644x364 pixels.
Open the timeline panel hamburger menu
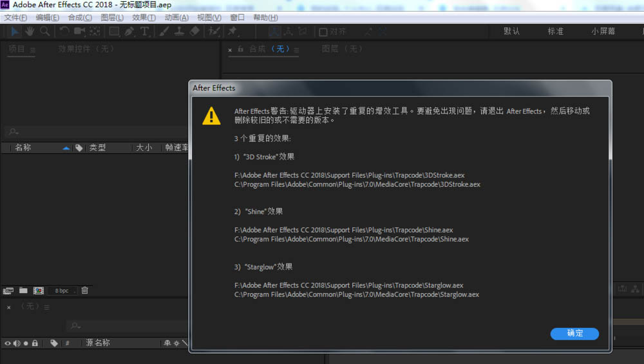47,307
